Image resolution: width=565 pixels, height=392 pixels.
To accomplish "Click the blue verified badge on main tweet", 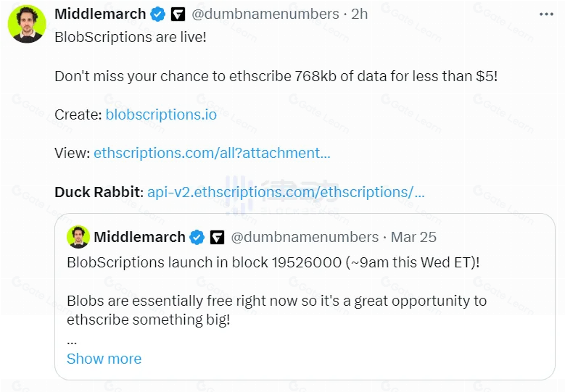I will 157,14.
